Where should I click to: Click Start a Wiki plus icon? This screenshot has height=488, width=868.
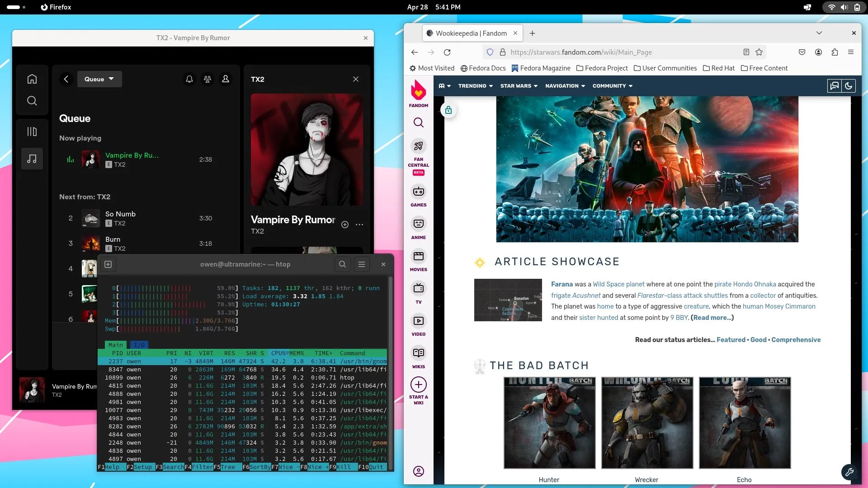(x=419, y=385)
